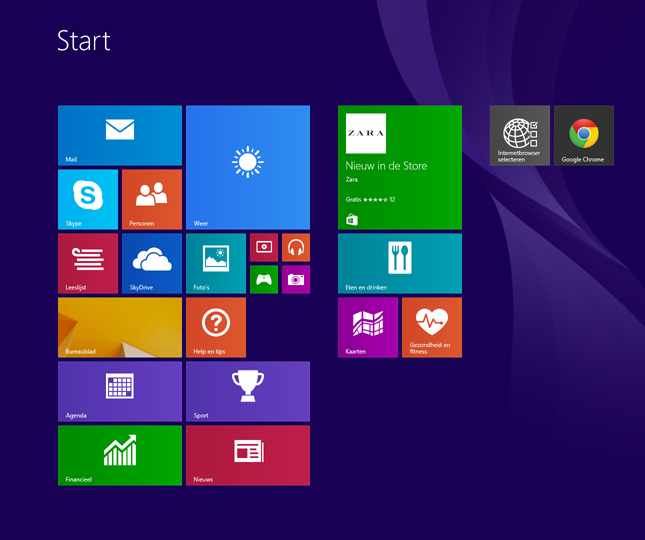
Task: Launch the small purple Camera tile
Action: coord(296,280)
